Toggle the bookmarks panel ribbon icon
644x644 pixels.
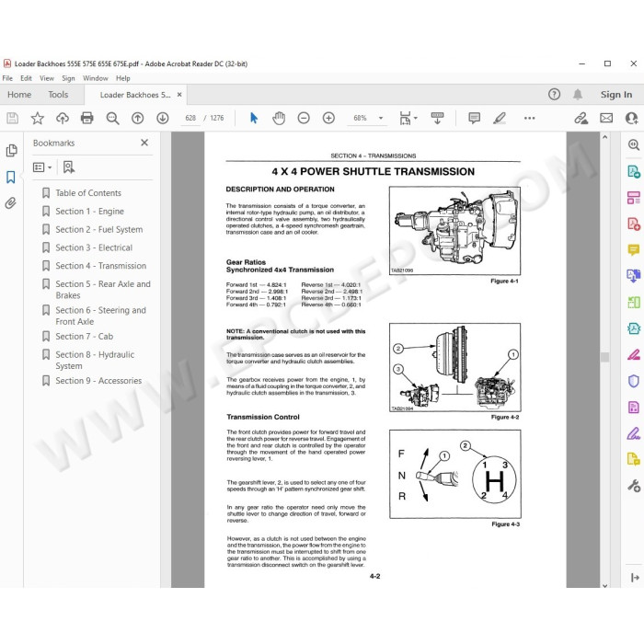pos(11,177)
